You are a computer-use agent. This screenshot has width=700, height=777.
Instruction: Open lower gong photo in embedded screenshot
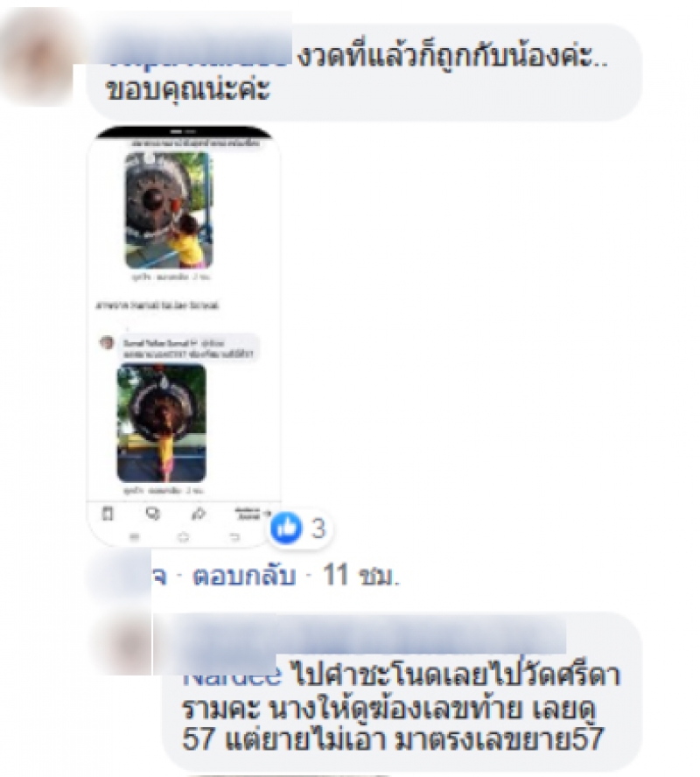pyautogui.click(x=162, y=423)
